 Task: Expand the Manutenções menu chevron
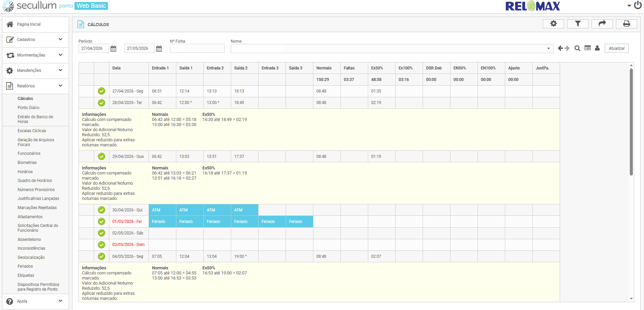pyautogui.click(x=60, y=70)
